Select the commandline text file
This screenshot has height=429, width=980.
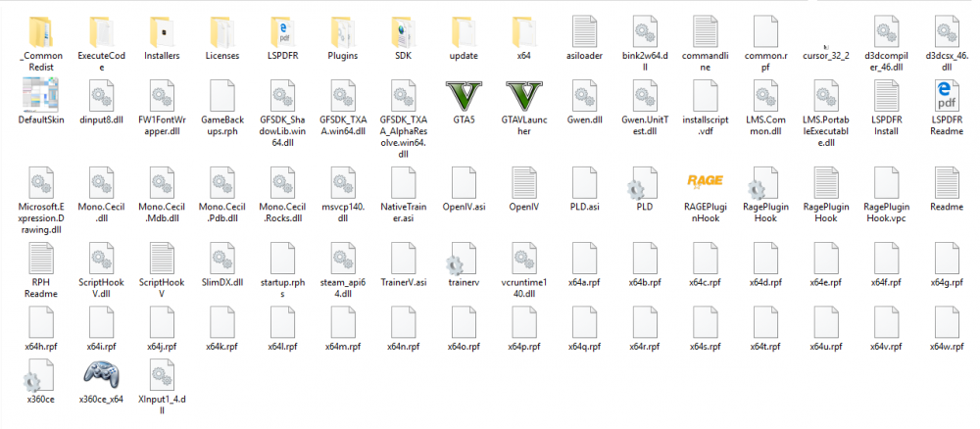coord(705,32)
